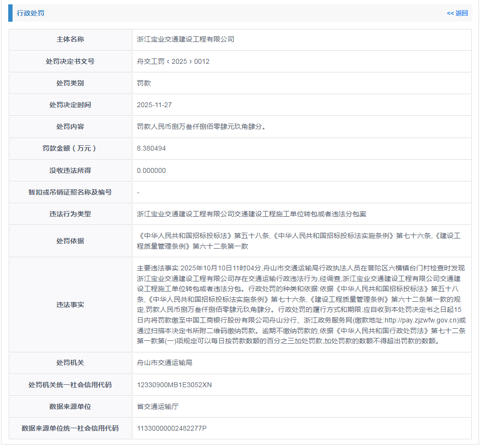Viewport: 482px width, 448px height.
Task: Click the legal basis text in 处罚依据 row
Action: (x=298, y=240)
